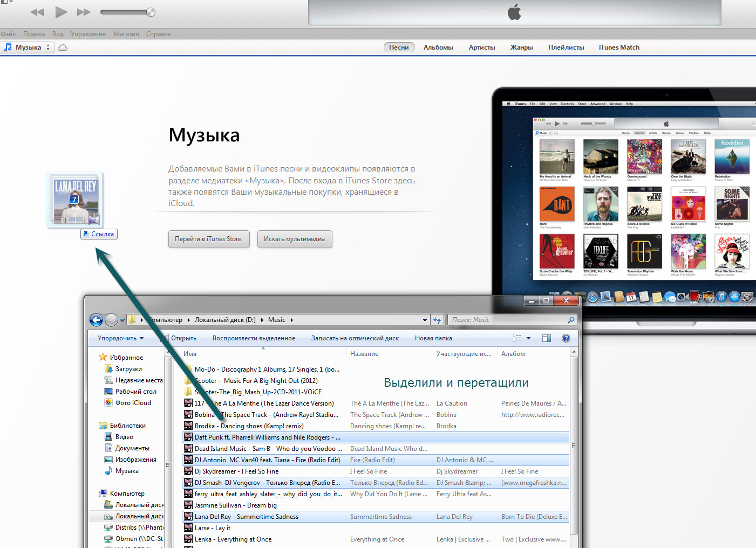Open Рабочий стол in sidebar

point(130,392)
